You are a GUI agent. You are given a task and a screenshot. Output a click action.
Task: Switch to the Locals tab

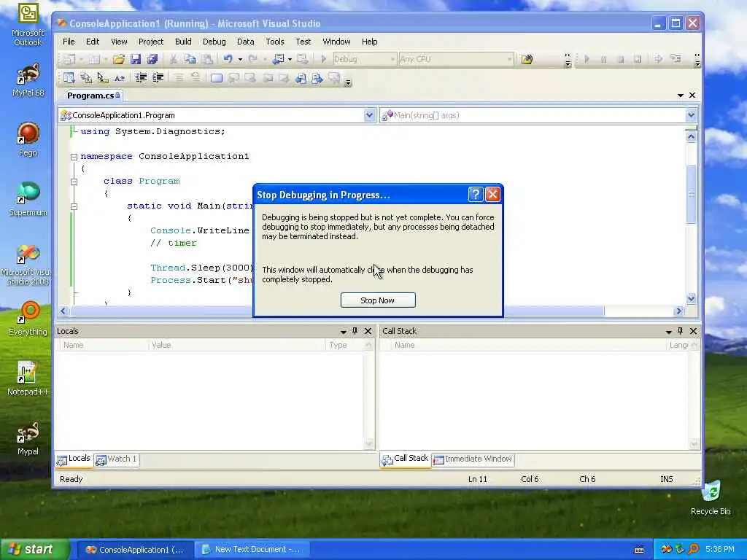click(x=74, y=459)
